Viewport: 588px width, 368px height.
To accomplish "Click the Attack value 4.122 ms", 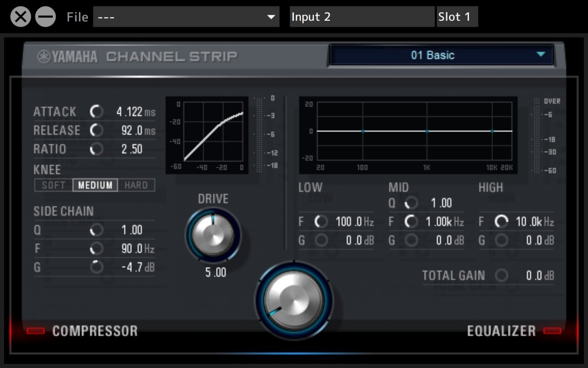I will [x=136, y=112].
